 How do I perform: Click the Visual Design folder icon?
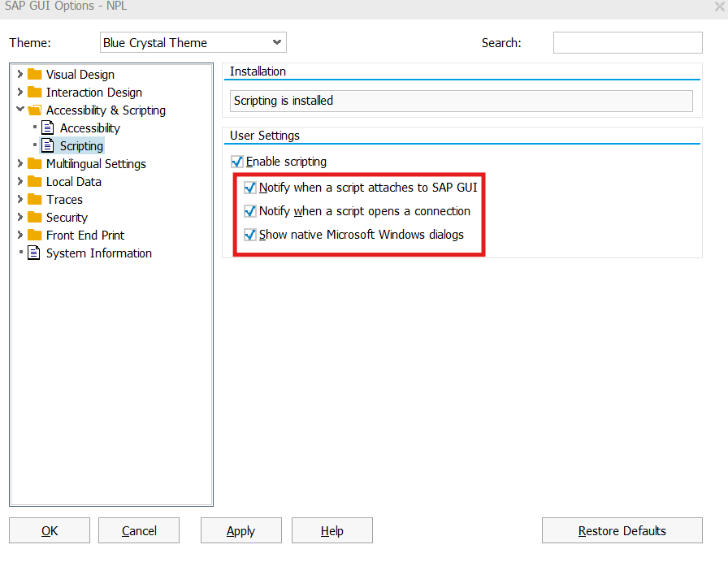point(34,74)
